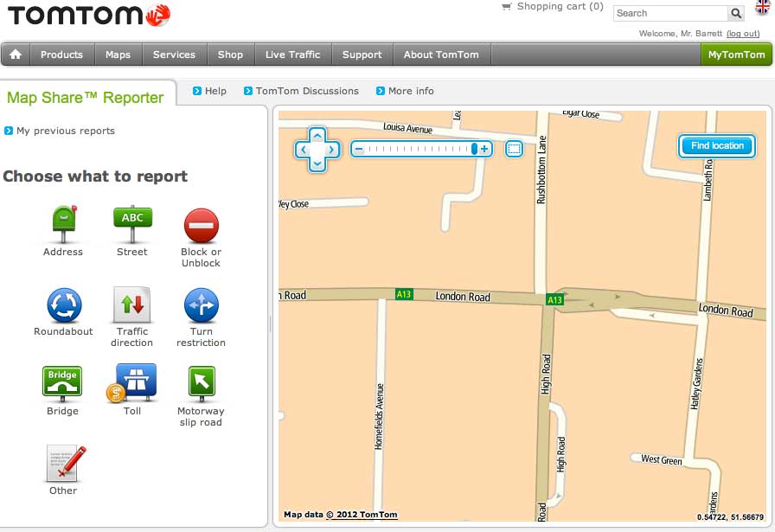Screen dimensions: 775x532
Task: Click inside the Search input field
Action: coord(670,13)
